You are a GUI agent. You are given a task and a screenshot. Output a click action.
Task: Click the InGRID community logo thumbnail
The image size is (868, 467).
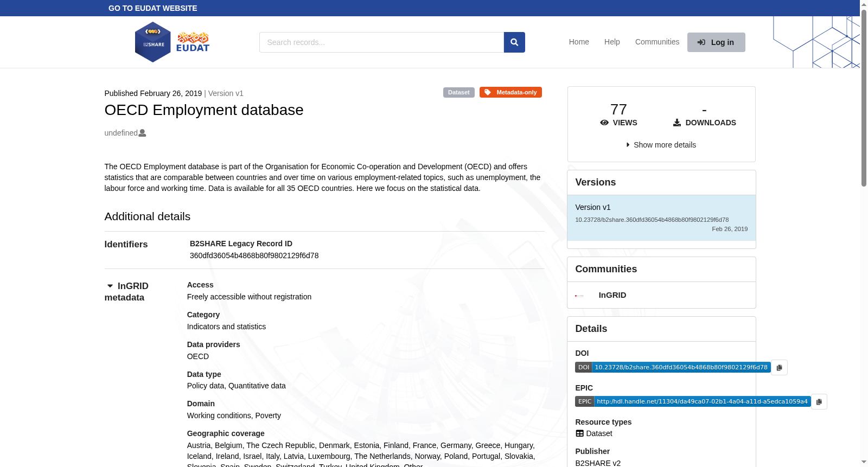(579, 296)
